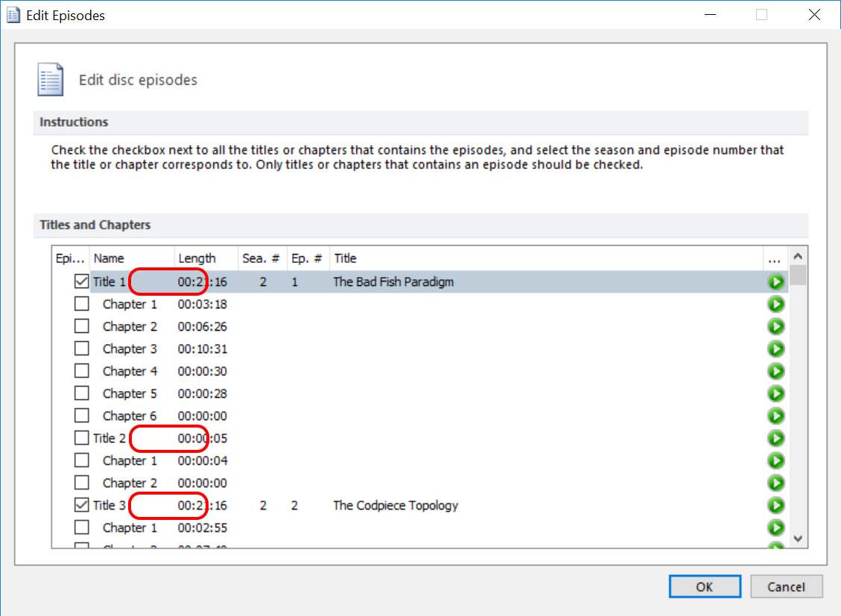Minimize the Edit Episodes window
The height and width of the screenshot is (616, 841).
[x=710, y=15]
